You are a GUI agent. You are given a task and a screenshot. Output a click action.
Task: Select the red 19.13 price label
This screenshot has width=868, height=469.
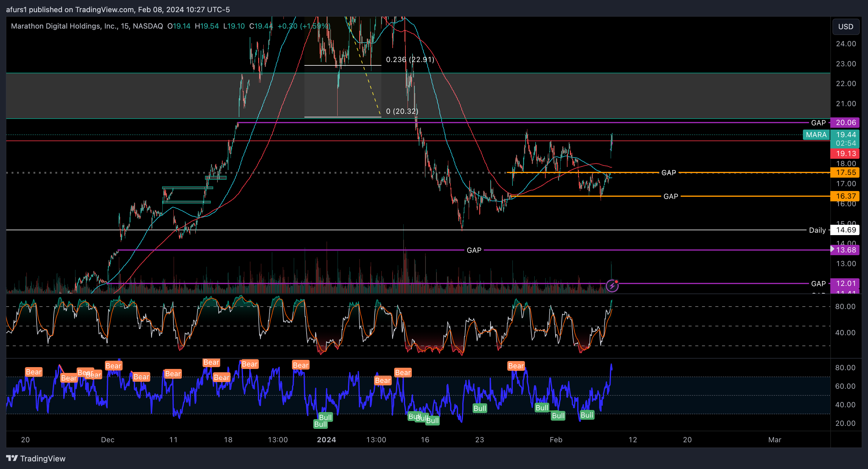coord(845,154)
